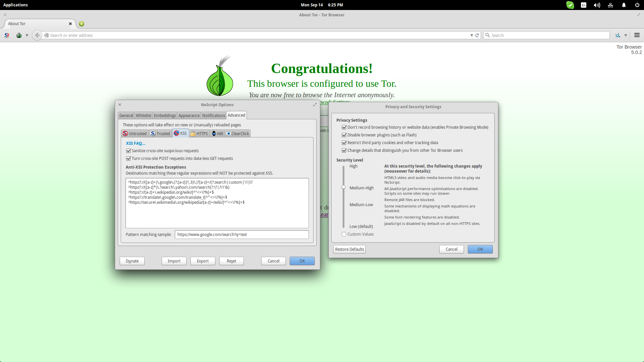Image resolution: width=644 pixels, height=362 pixels.
Task: Click the network connection tray icon
Action: point(610,5)
